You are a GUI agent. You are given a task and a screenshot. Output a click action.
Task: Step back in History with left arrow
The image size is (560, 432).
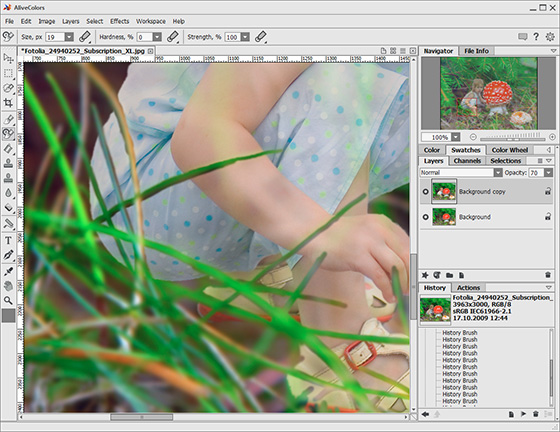tap(425, 414)
